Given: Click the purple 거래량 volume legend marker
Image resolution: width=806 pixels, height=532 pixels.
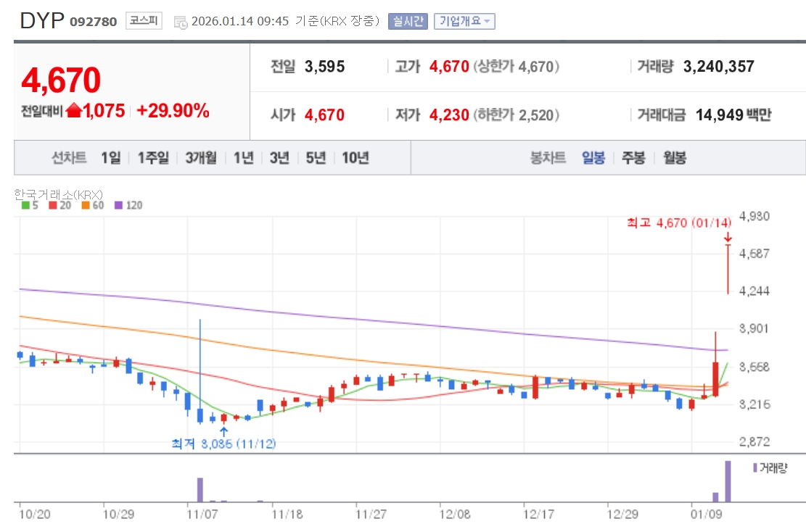Looking at the screenshot, I should click(x=754, y=467).
